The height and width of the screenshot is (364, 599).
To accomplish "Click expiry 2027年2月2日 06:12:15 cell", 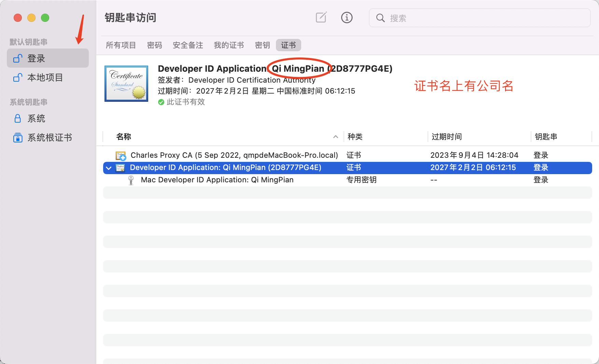I will point(473,168).
